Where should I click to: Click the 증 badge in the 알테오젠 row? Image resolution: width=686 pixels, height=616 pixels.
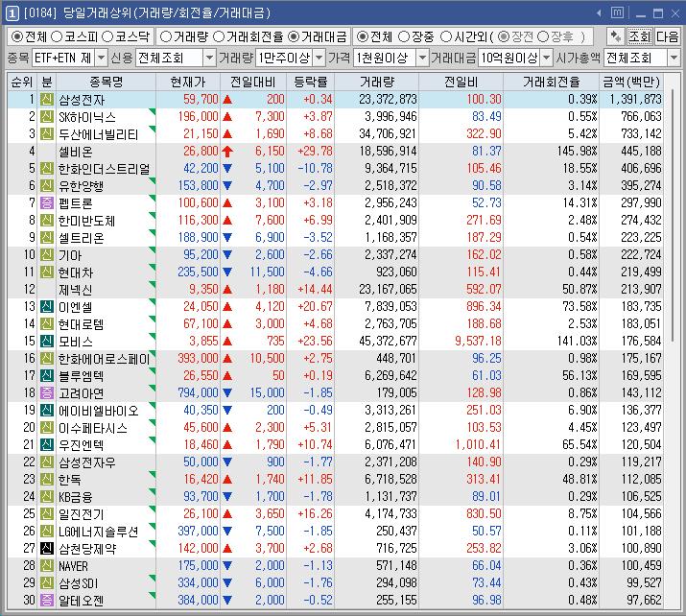pos(47,601)
